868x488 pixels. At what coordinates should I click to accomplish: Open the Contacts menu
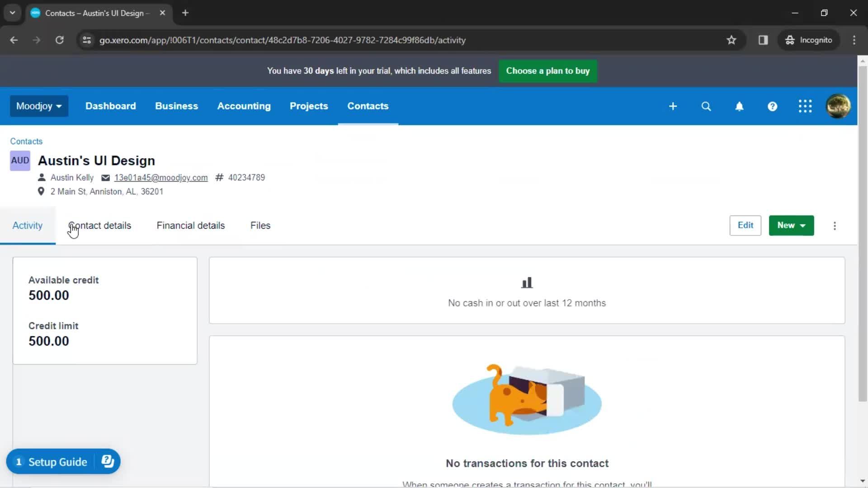point(368,106)
